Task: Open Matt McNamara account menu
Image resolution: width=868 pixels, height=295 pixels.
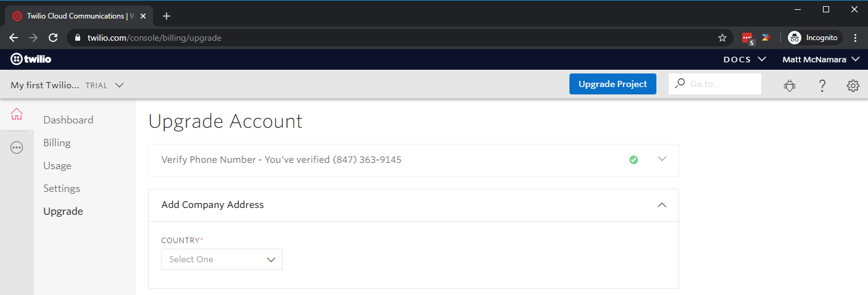Action: point(821,59)
